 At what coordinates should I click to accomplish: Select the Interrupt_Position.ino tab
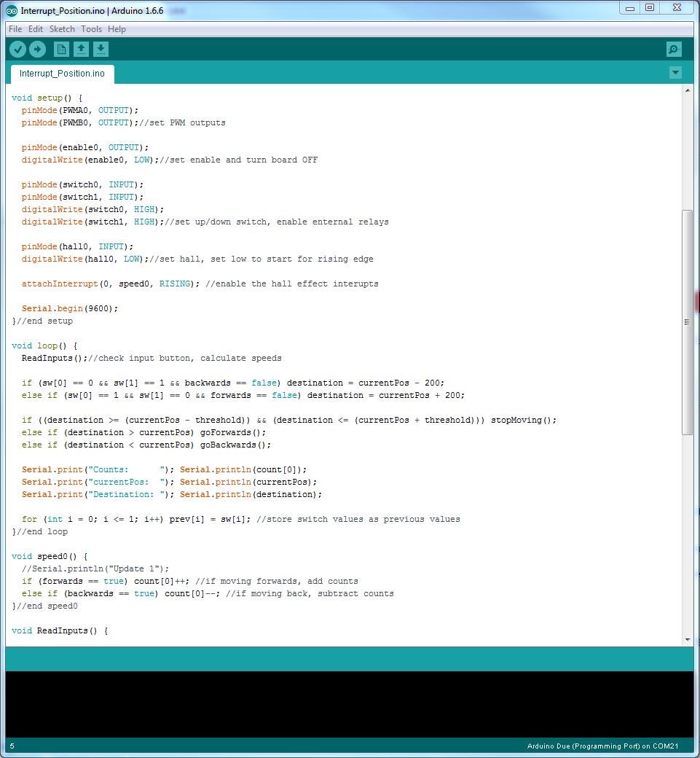(63, 74)
